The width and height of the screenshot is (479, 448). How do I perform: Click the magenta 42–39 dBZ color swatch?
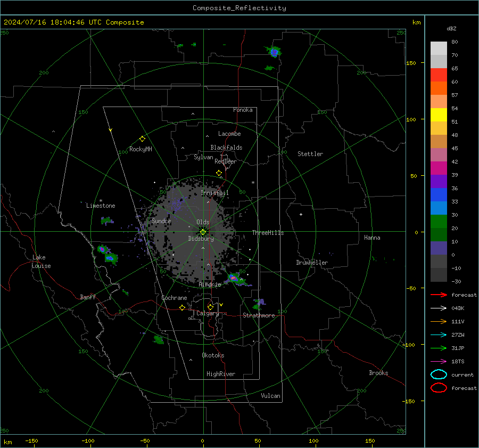click(x=439, y=168)
